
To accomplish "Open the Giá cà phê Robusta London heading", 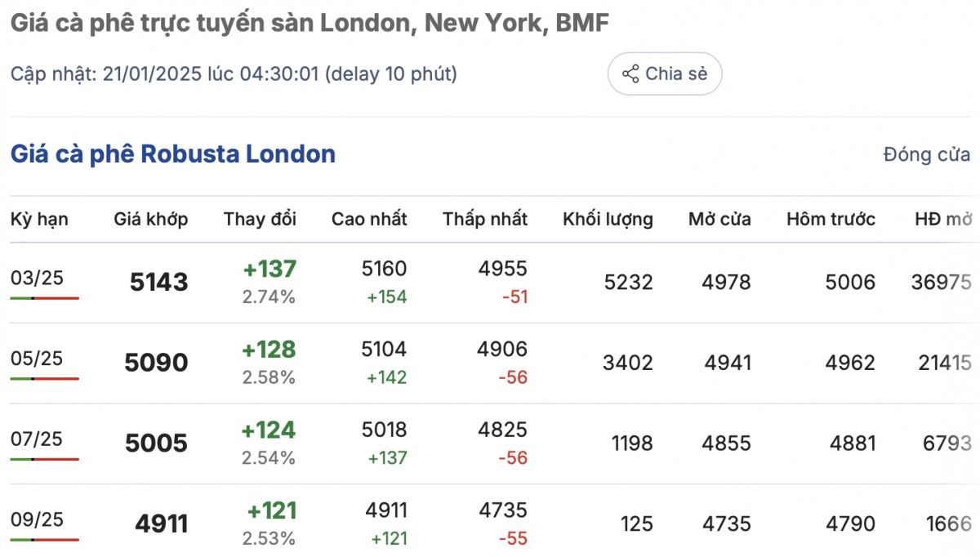I will point(173,154).
